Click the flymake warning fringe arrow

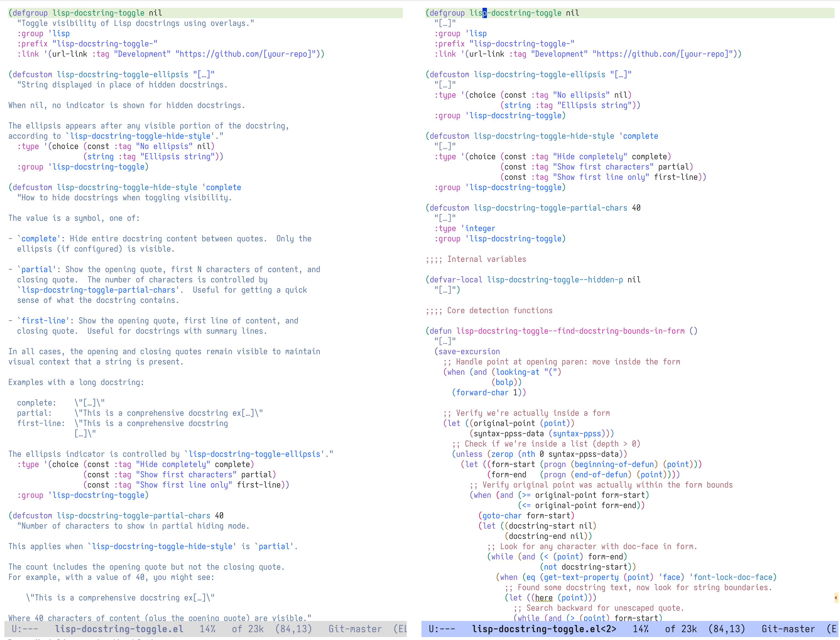(x=835, y=598)
